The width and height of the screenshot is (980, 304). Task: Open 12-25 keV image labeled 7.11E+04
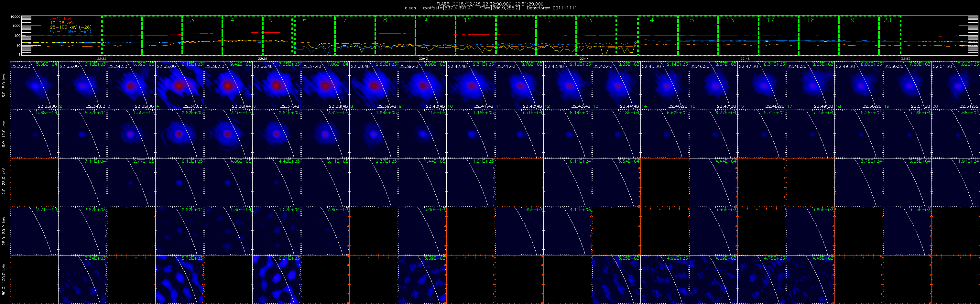pyautogui.click(x=82, y=182)
